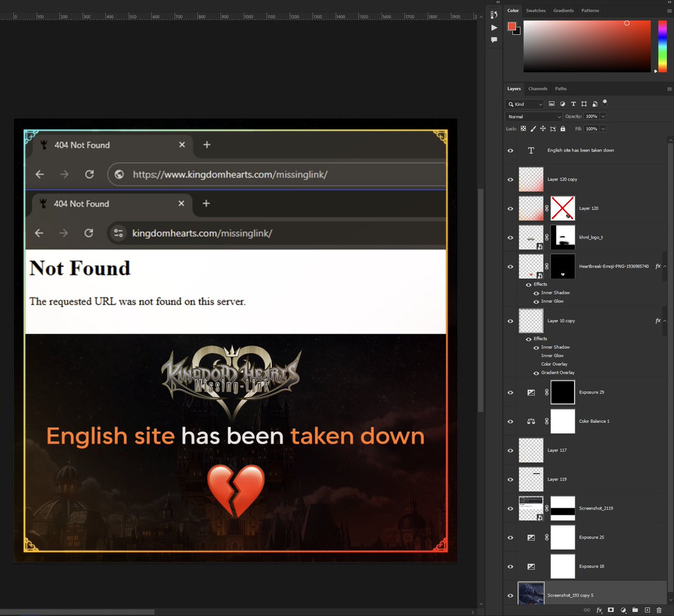674x616 pixels.
Task: Toggle the layer filtering on/off switch
Action: tap(605, 103)
